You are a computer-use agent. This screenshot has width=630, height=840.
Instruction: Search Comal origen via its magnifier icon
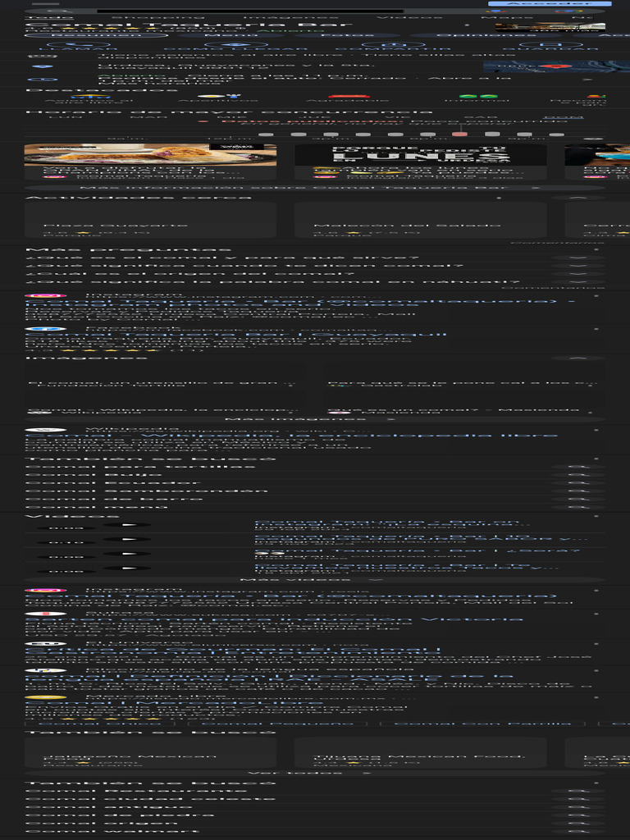pyautogui.click(x=578, y=823)
